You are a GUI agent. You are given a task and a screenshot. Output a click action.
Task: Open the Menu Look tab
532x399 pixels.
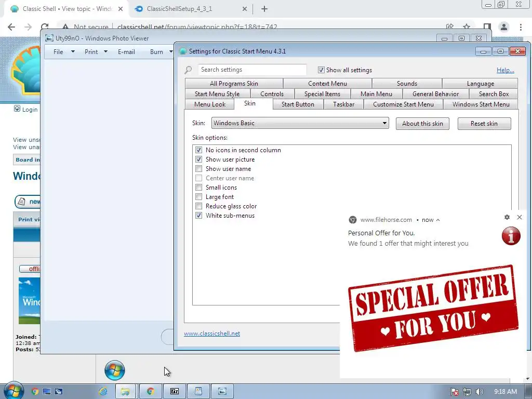click(x=210, y=104)
